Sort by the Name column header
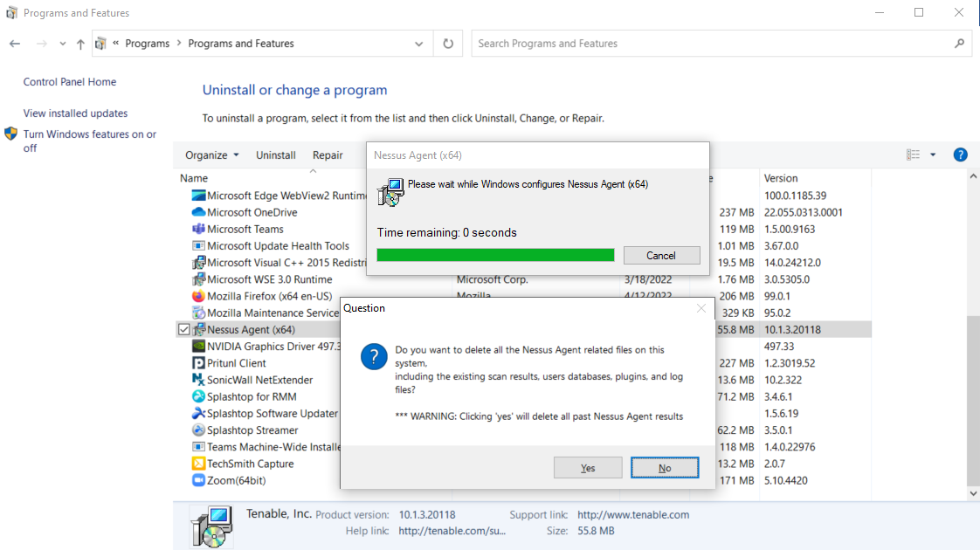The width and height of the screenshot is (980, 550). click(x=194, y=178)
